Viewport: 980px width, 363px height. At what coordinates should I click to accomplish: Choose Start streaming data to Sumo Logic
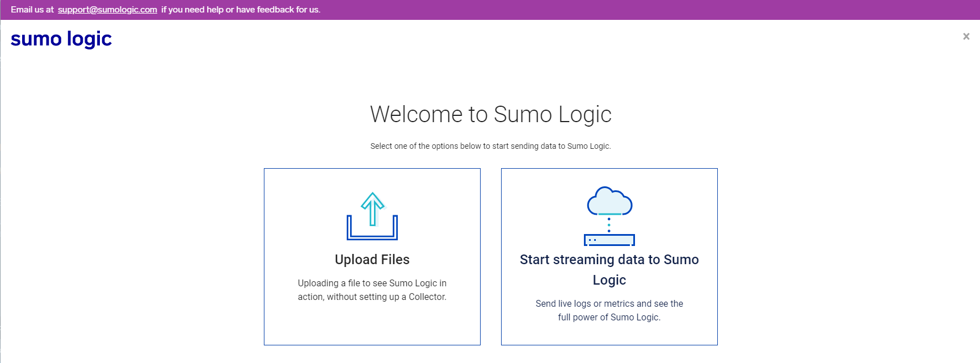point(609,269)
